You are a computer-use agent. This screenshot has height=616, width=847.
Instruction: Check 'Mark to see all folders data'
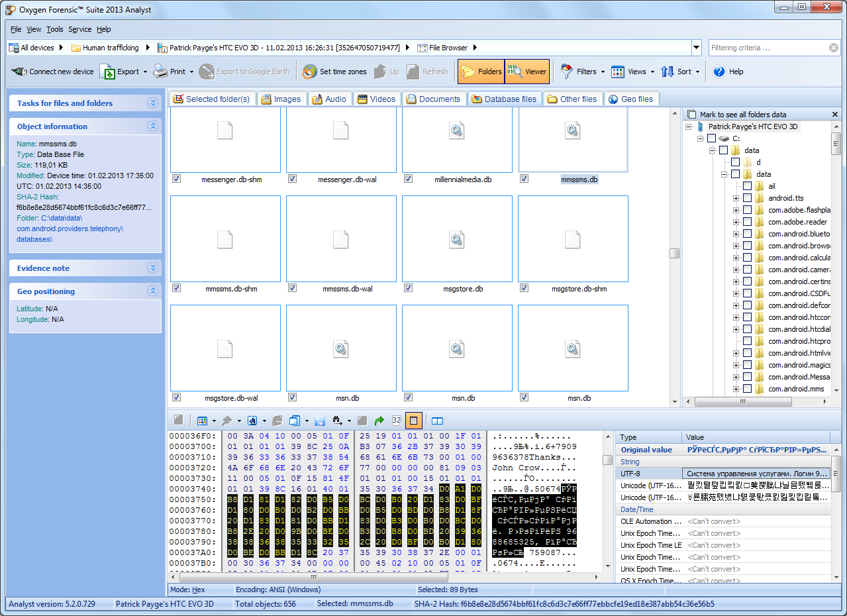coord(692,115)
